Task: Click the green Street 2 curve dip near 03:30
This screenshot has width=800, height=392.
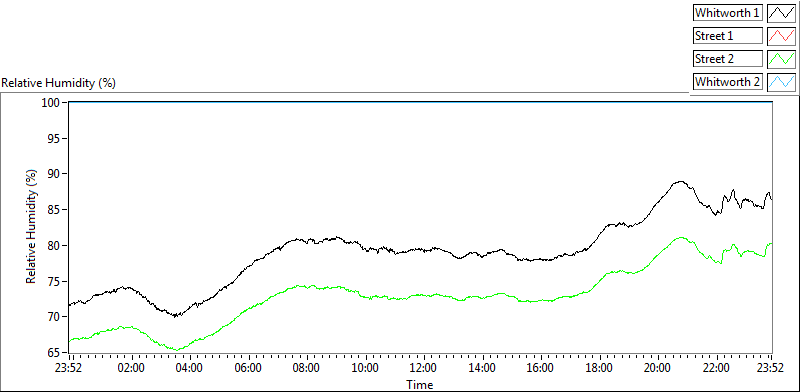Action: 177,350
